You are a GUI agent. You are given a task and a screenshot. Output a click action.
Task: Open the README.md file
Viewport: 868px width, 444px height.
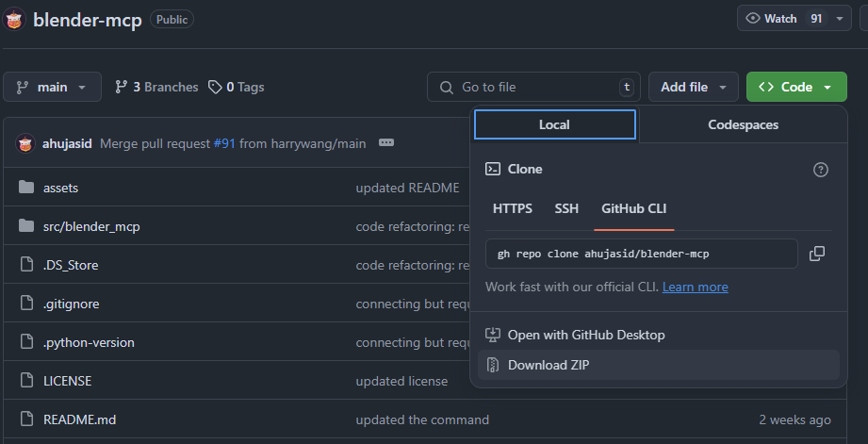[79, 419]
